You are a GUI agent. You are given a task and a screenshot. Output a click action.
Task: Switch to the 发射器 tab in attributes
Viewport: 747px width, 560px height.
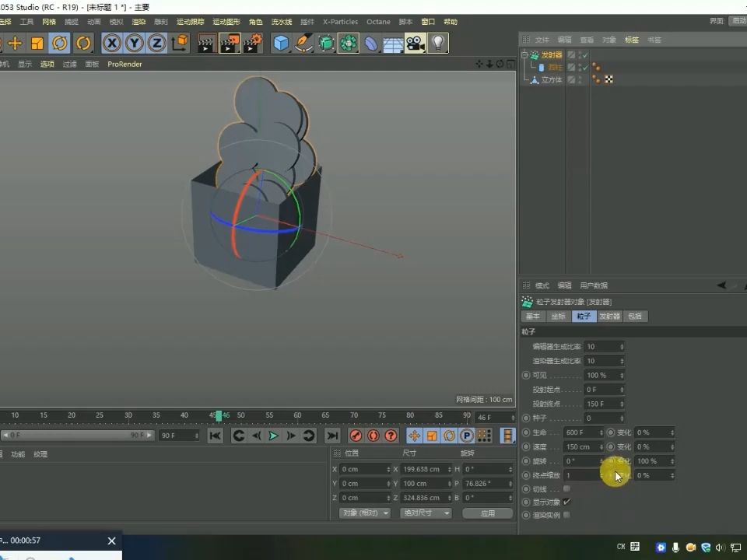[x=609, y=316]
